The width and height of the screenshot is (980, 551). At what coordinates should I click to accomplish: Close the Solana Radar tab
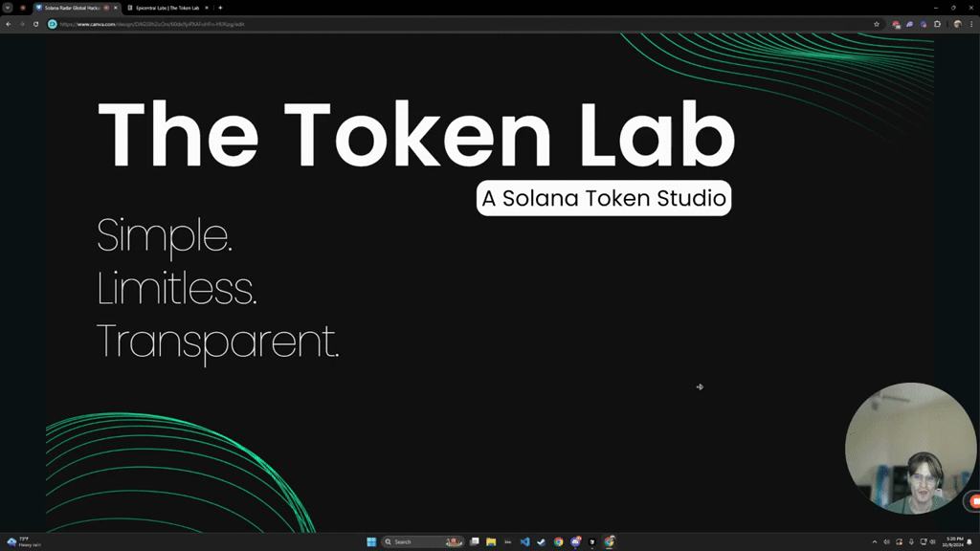pos(116,8)
